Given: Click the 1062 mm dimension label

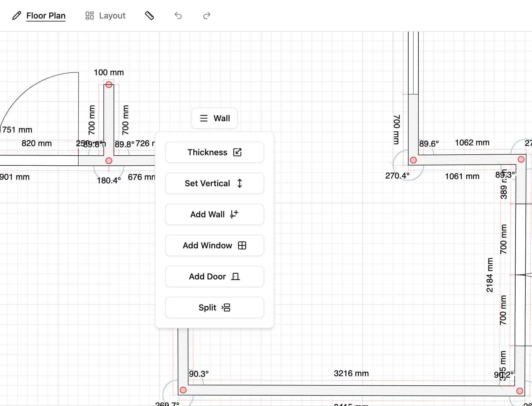Looking at the screenshot, I should 472,142.
